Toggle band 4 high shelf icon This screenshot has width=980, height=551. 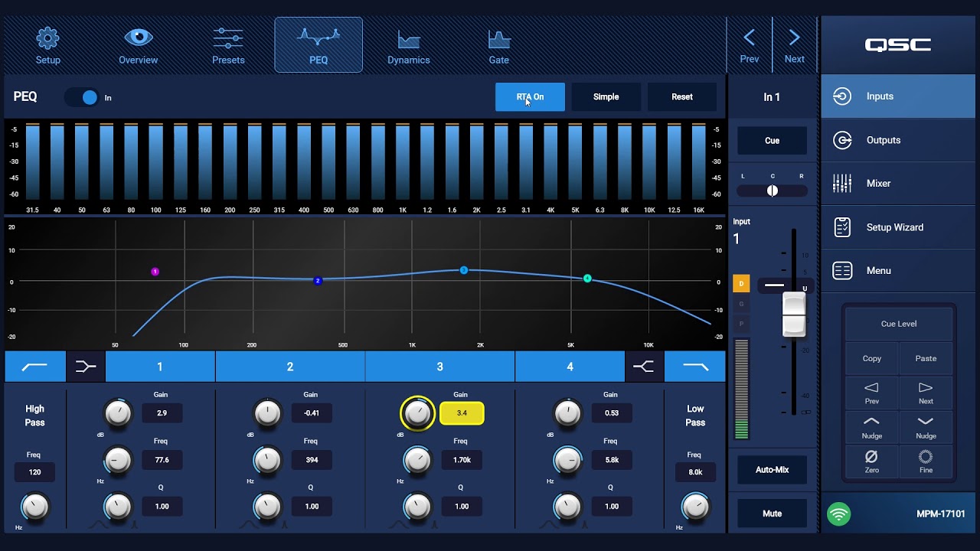(x=644, y=367)
